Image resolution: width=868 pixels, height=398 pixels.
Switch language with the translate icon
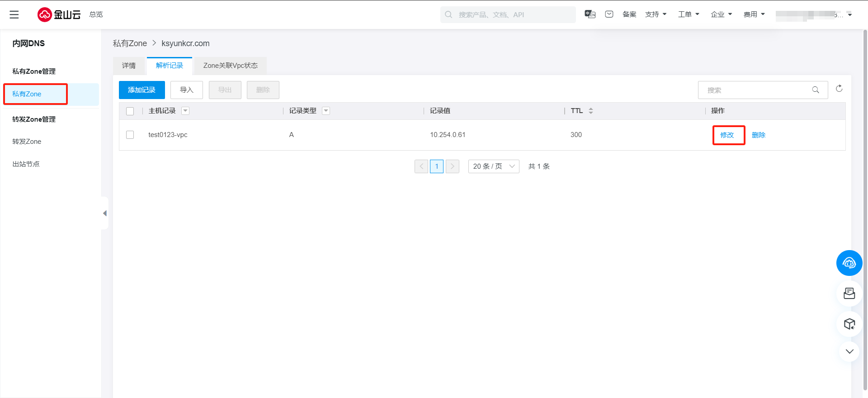tap(590, 14)
